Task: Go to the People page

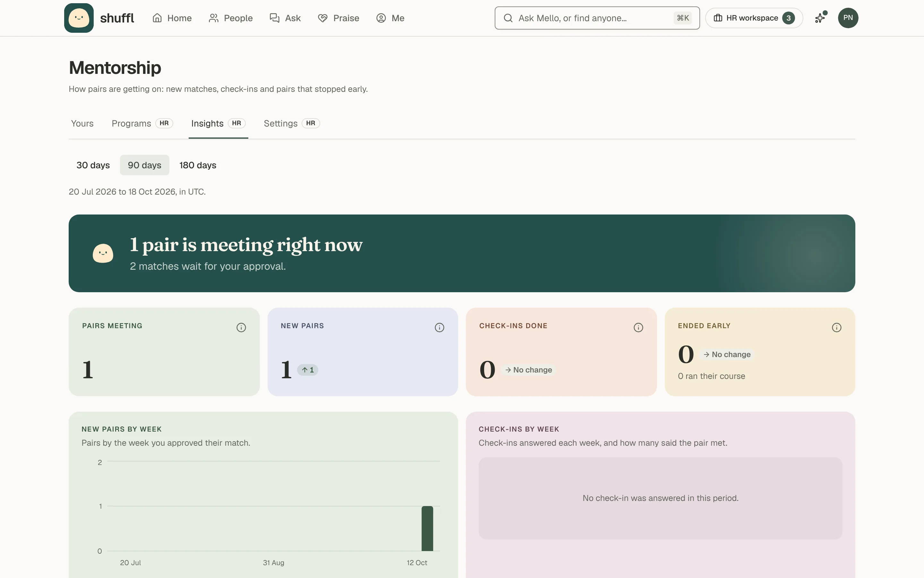Action: 231,18
